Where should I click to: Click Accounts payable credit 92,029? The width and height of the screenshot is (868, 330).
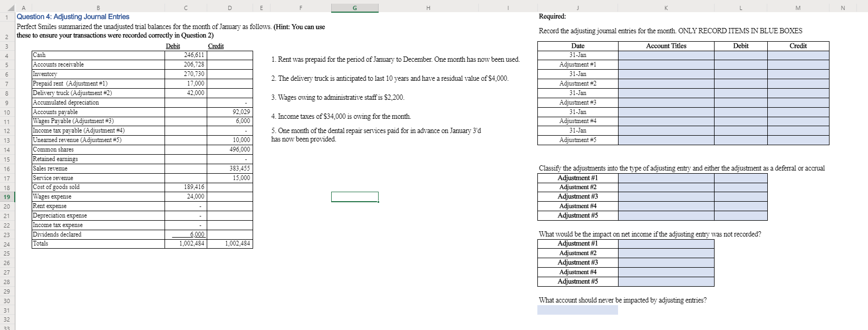coord(242,112)
